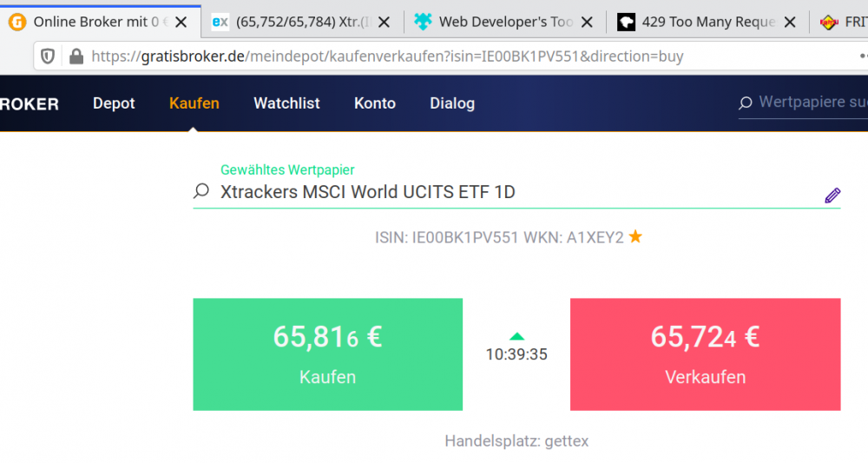This screenshot has width=868, height=463.
Task: Click the Xtrackers MSCI World UCITS ETF field
Action: 516,192
